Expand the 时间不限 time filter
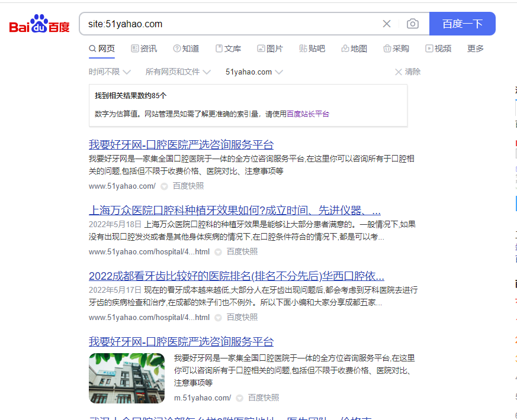This screenshot has height=420, width=517. [110, 72]
